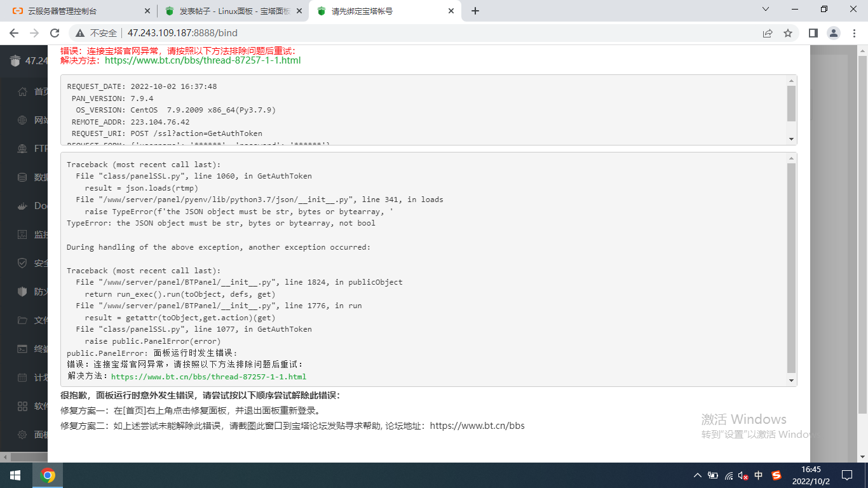Click the 'TypeError: the JSON object must be str' line
This screenshot has height=488, width=868.
pyautogui.click(x=221, y=223)
